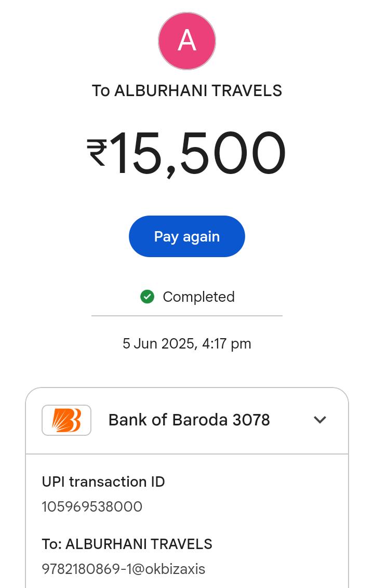Image resolution: width=374 pixels, height=588 pixels.
Task: Click the divider line below Completed
Action: 187,315
